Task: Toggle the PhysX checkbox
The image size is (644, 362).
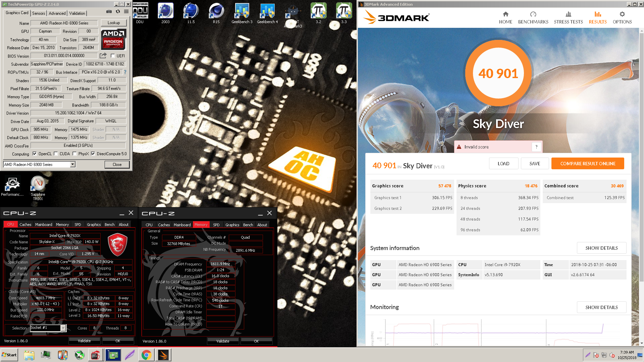Action: tap(74, 154)
